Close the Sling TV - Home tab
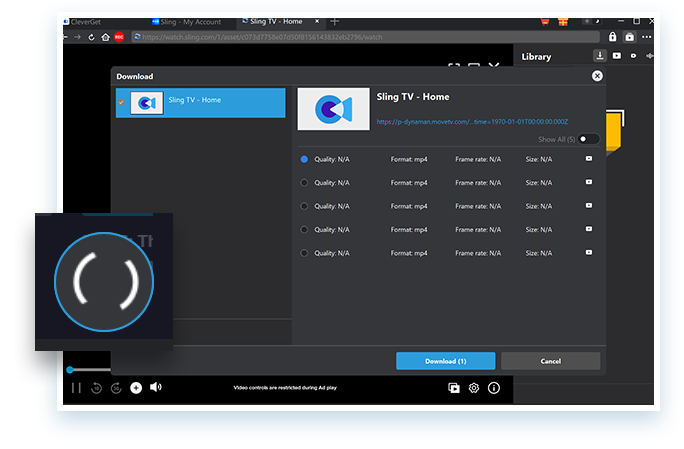The image size is (684, 449). [x=317, y=21]
